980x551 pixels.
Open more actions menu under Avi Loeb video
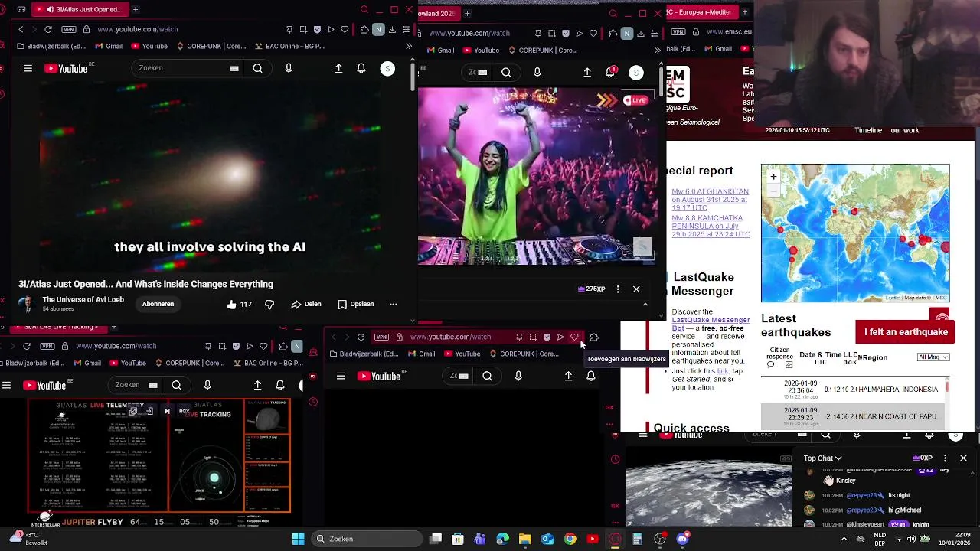click(x=394, y=304)
